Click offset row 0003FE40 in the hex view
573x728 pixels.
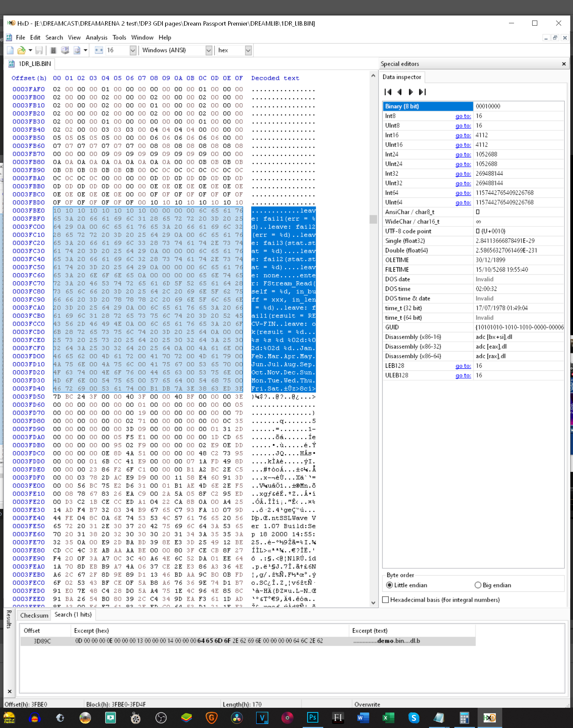click(x=29, y=518)
